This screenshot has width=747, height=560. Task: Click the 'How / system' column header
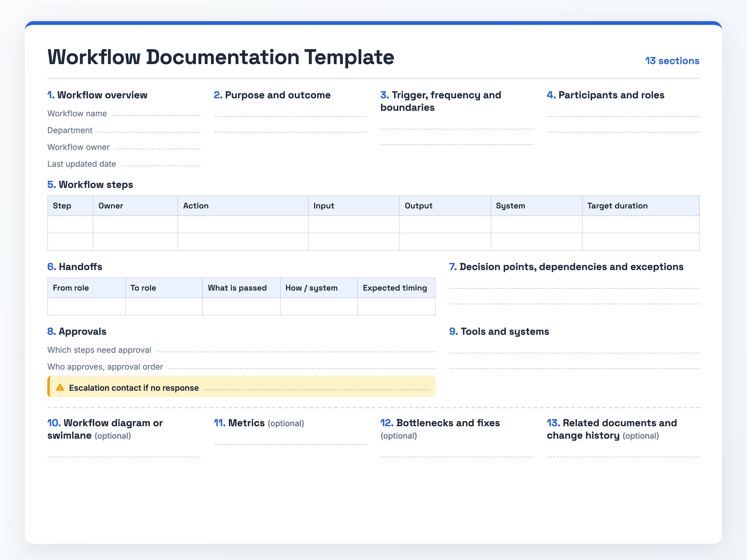point(319,288)
